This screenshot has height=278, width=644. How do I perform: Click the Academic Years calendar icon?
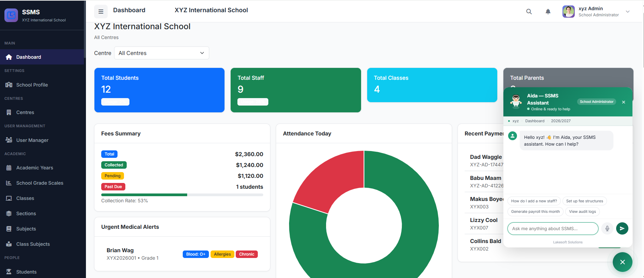(x=9, y=168)
